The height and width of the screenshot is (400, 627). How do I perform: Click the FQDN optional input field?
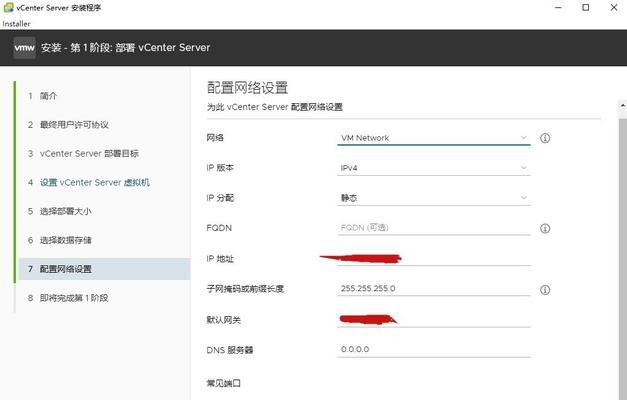[434, 228]
